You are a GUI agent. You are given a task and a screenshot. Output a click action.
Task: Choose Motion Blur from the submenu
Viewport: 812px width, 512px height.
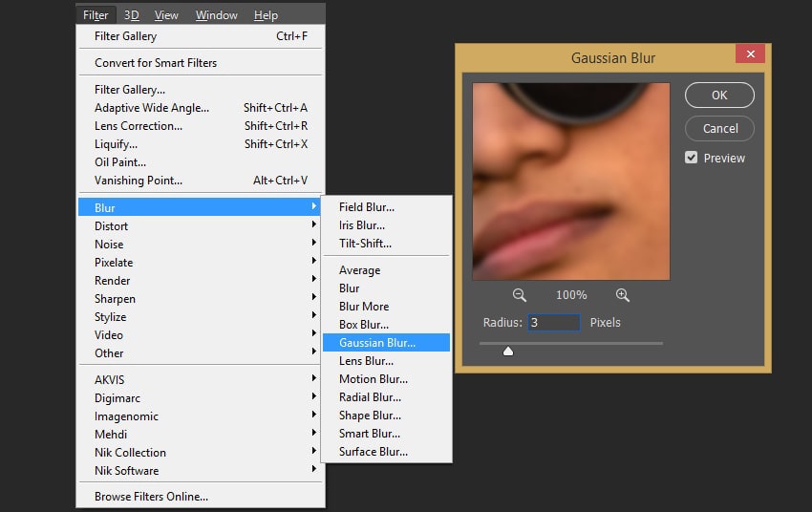(371, 379)
